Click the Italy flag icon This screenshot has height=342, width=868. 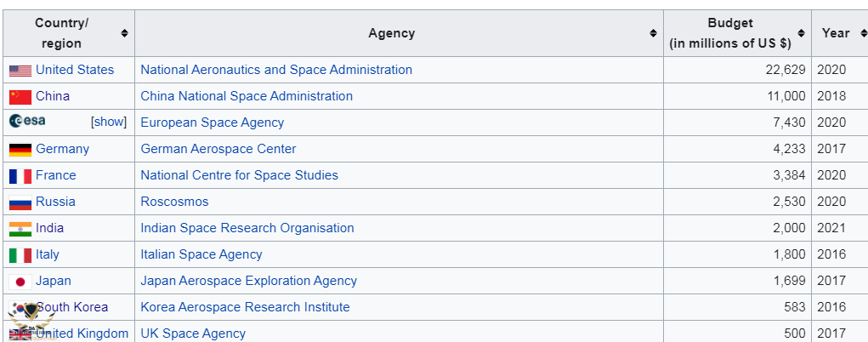tap(20, 255)
